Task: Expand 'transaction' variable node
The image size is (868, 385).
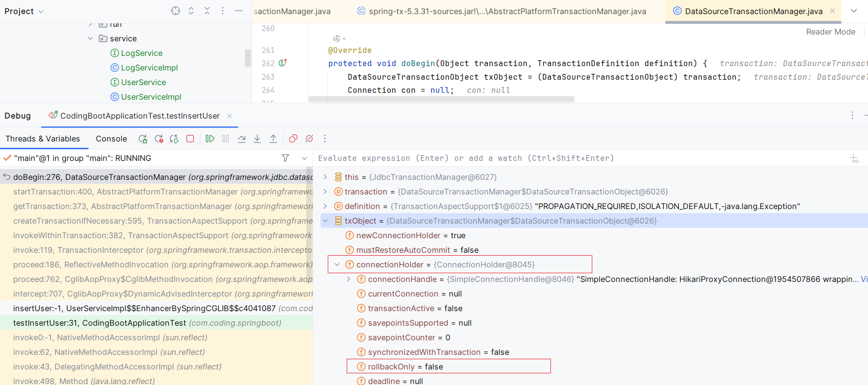Action: click(x=325, y=192)
